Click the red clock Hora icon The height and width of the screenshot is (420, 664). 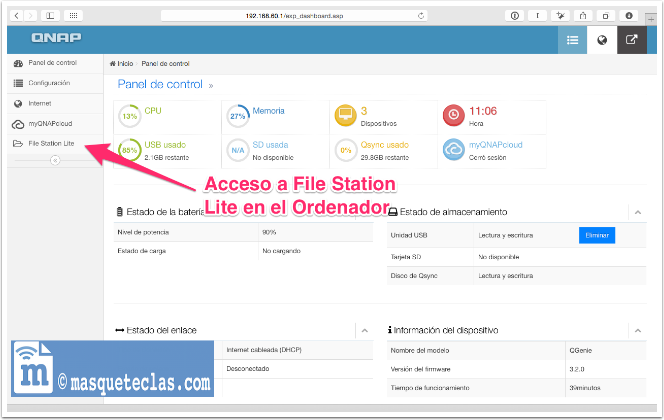[453, 116]
